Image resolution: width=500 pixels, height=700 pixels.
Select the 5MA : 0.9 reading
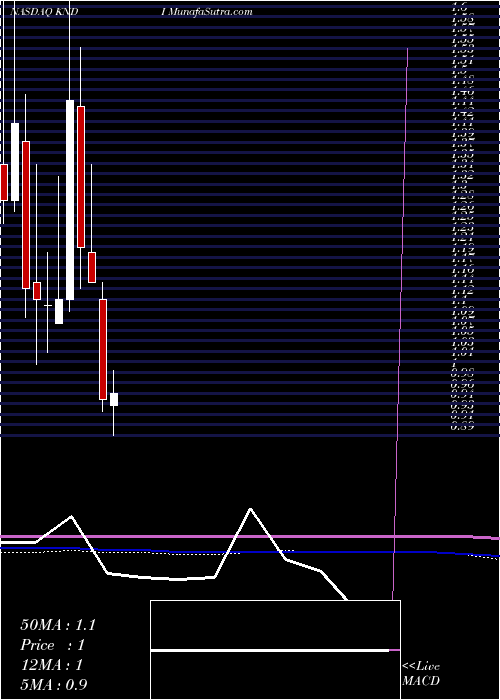point(54,684)
